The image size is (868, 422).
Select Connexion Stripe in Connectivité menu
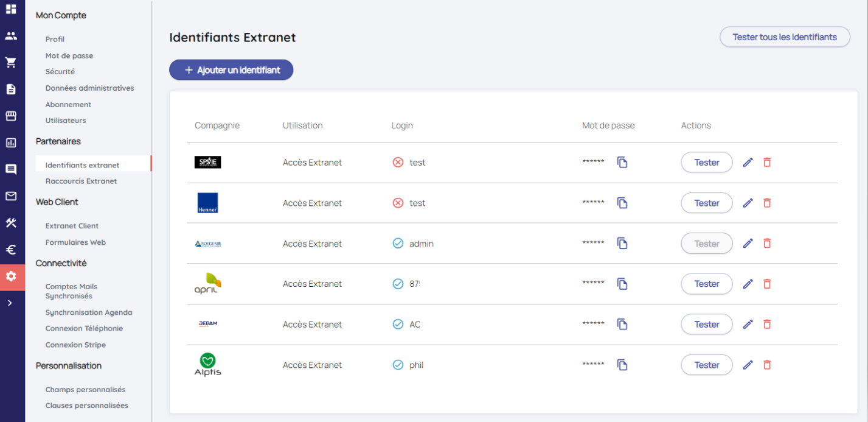pos(75,345)
